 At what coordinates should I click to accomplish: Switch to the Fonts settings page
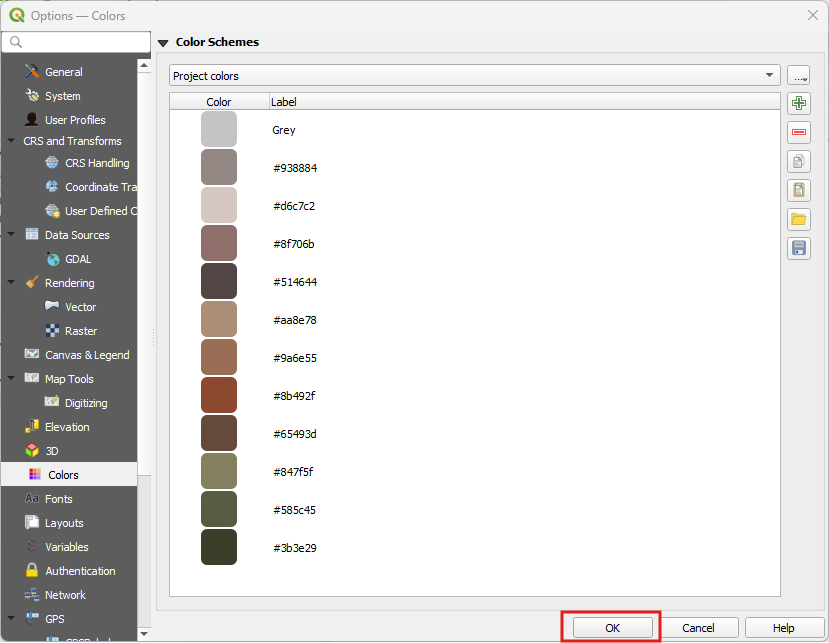pyautogui.click(x=58, y=499)
